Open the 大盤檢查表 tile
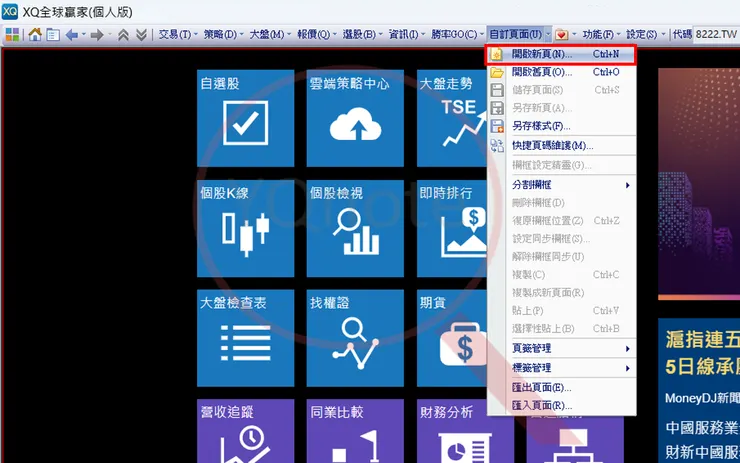The image size is (740, 463). [x=245, y=338]
